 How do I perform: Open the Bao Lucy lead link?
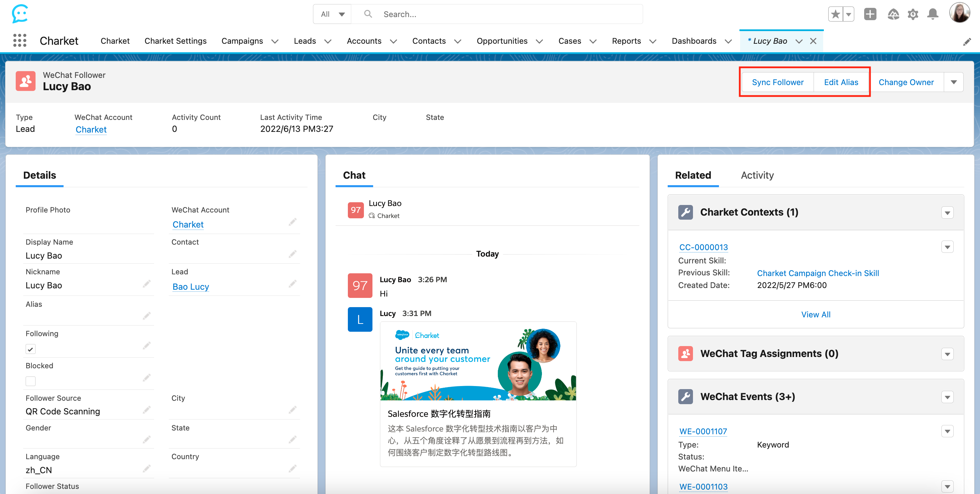point(191,287)
